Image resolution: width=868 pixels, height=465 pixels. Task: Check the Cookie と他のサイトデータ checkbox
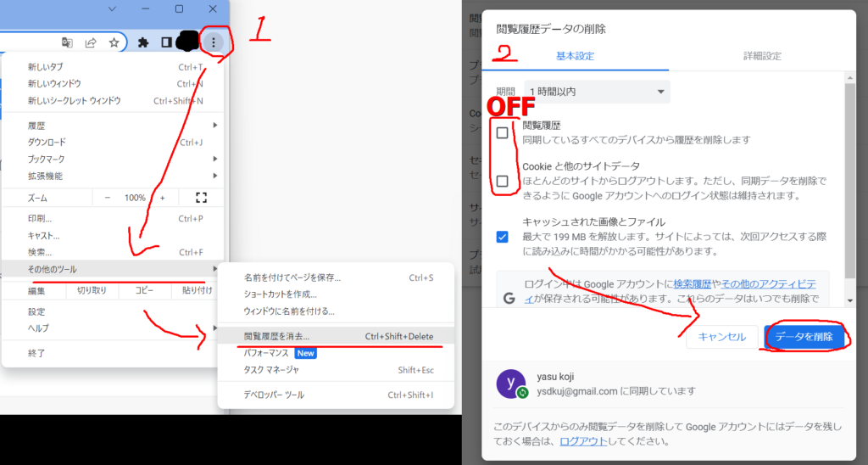click(x=503, y=181)
